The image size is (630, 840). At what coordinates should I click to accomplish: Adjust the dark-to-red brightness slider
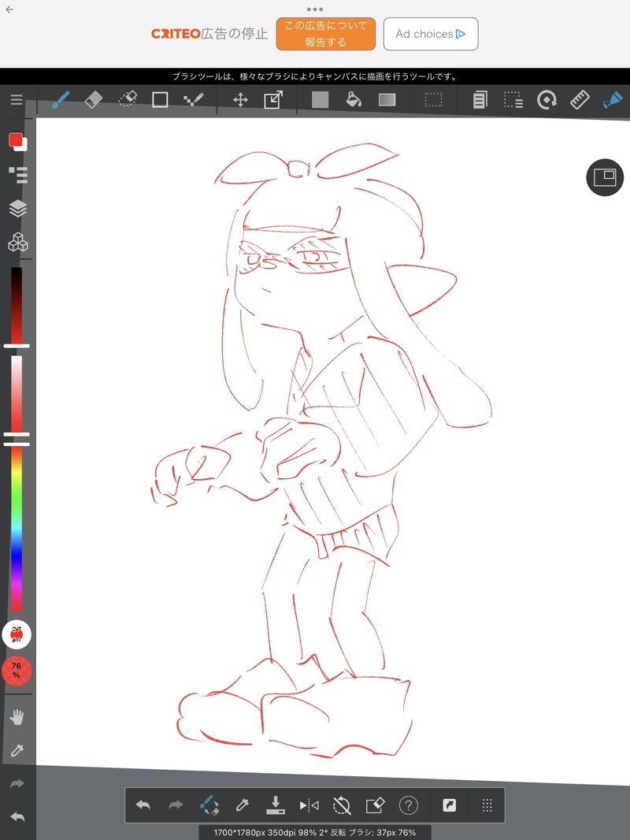[x=17, y=307]
